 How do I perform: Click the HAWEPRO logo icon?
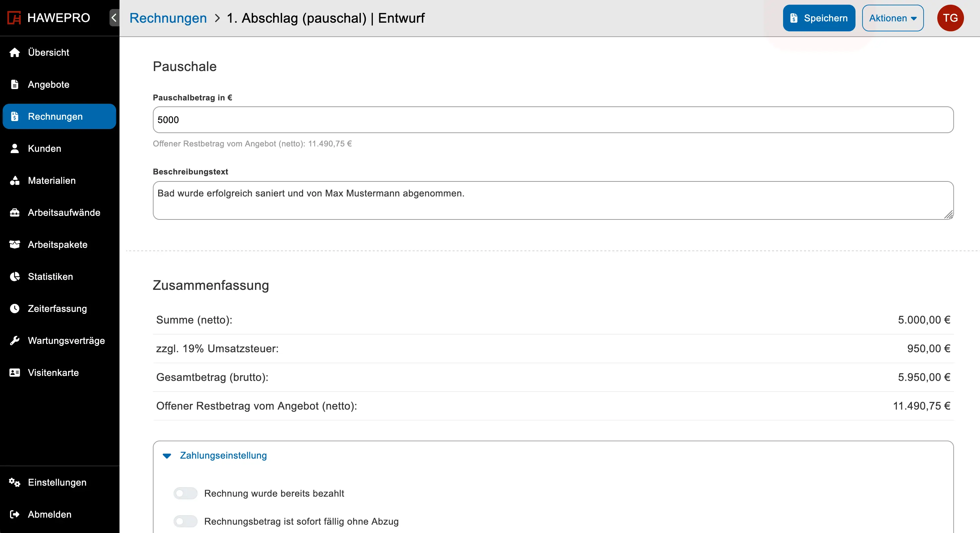pos(14,18)
